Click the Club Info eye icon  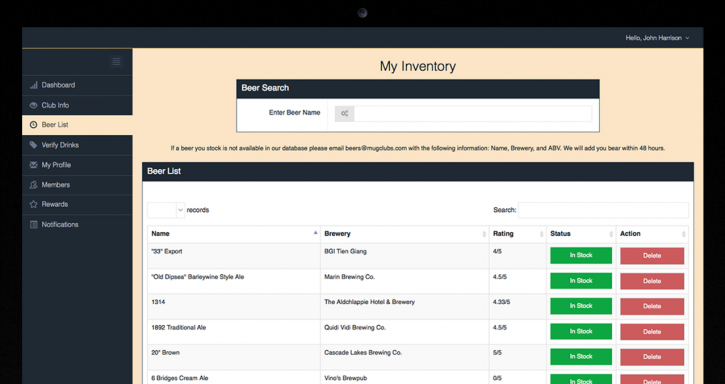point(33,105)
